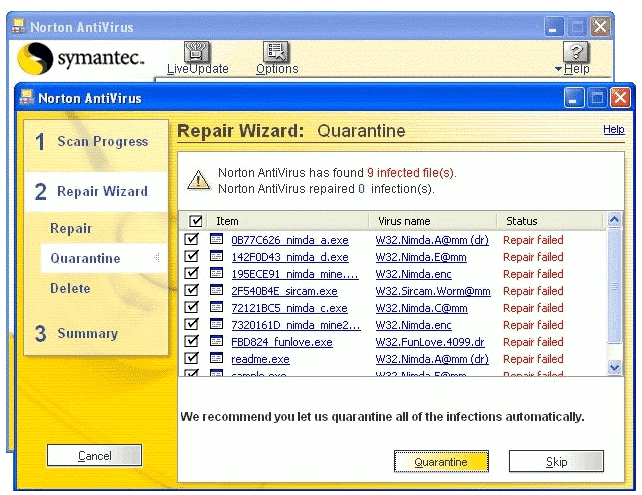Image resolution: width=642 pixels, height=495 pixels.
Task: Click the file icon beside 2F540B4E_sircam.exe
Action: tap(217, 291)
